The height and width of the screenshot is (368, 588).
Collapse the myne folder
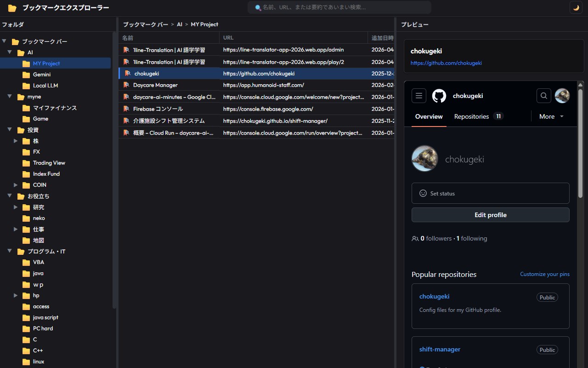[x=10, y=97]
